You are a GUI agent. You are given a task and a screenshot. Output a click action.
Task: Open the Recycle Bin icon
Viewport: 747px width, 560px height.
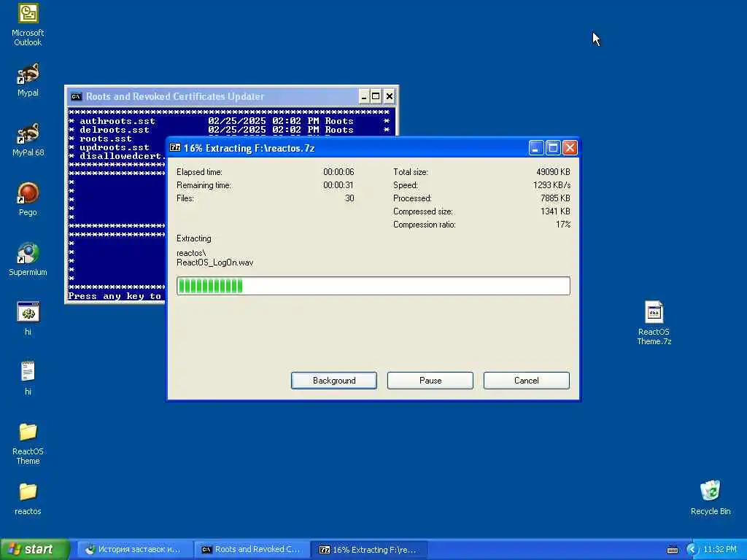coord(711,498)
